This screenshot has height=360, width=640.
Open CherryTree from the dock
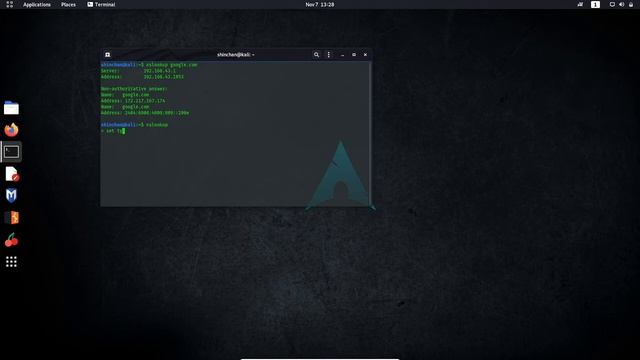pos(11,240)
